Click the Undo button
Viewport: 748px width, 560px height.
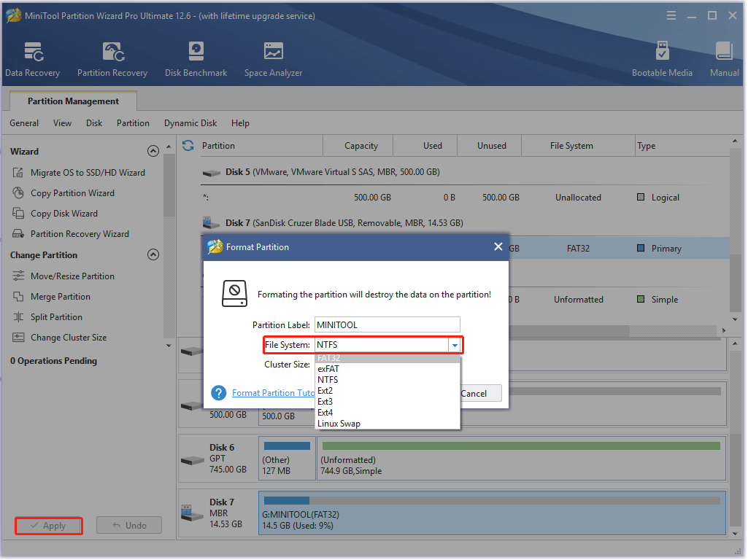click(129, 525)
